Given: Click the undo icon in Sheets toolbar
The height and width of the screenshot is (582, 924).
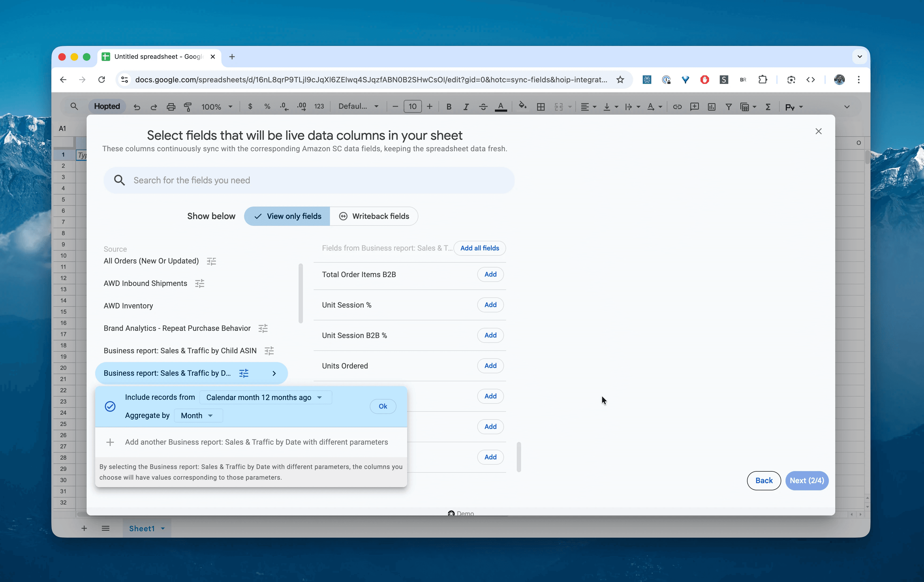Looking at the screenshot, I should click(137, 107).
